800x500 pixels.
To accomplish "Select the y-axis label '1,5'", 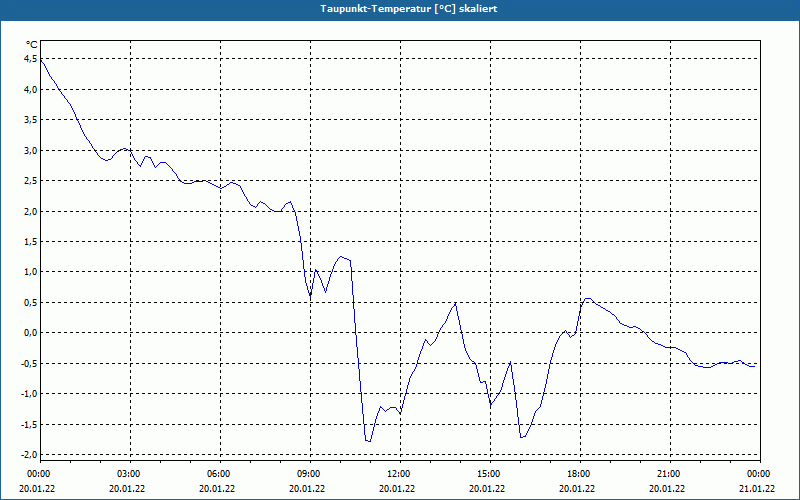I will [31, 242].
